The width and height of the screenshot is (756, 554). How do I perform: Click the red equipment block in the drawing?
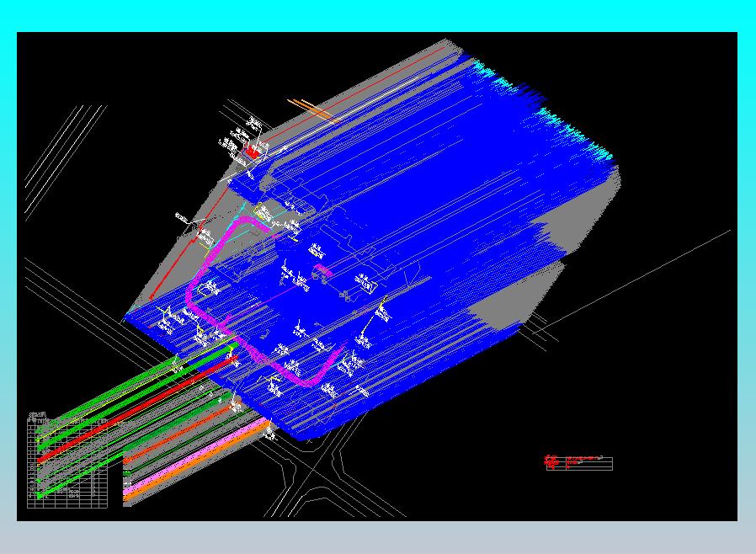pyautogui.click(x=252, y=153)
